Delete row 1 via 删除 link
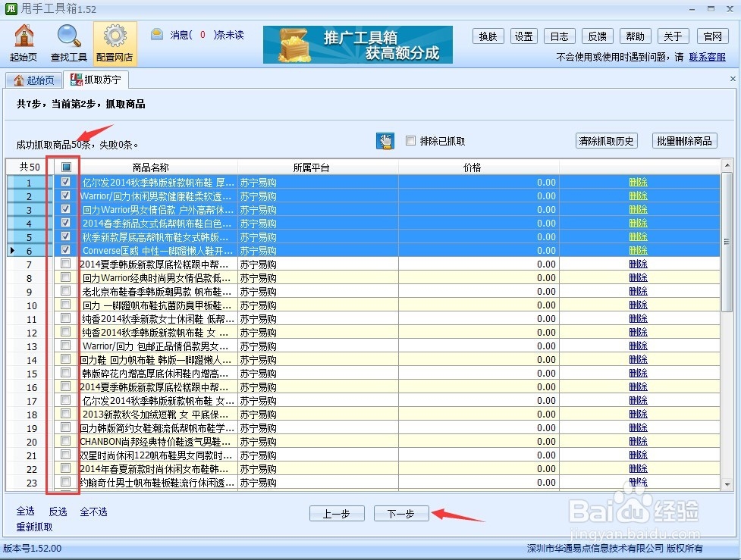The width and height of the screenshot is (741, 560). (x=638, y=183)
